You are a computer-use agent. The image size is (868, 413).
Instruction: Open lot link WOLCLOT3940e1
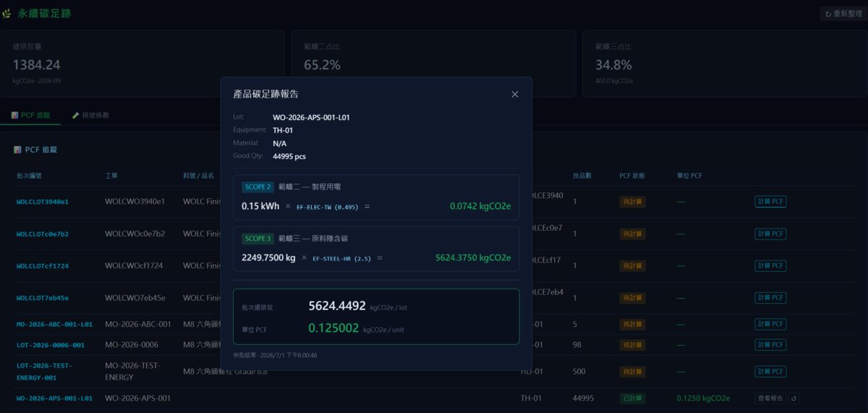pos(43,202)
